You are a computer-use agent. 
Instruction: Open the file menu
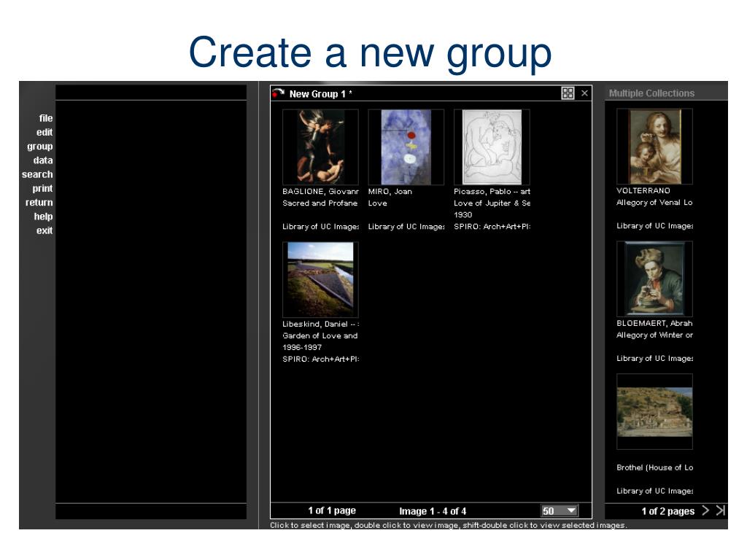click(46, 118)
